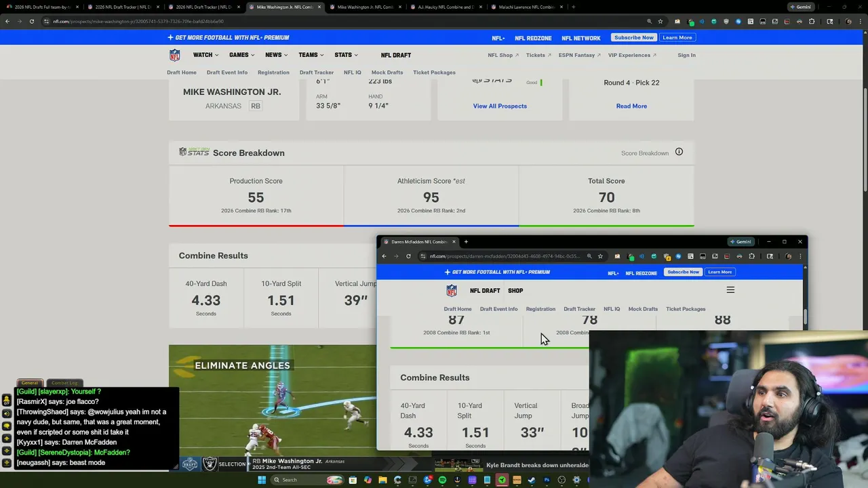The image size is (868, 488).
Task: Open the View All Prospects link
Action: click(500, 106)
